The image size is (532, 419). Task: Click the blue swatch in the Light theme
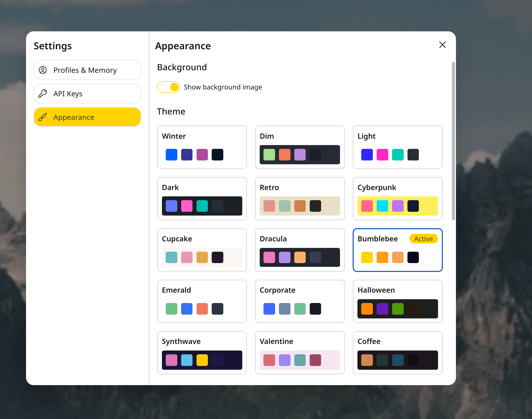coord(367,154)
